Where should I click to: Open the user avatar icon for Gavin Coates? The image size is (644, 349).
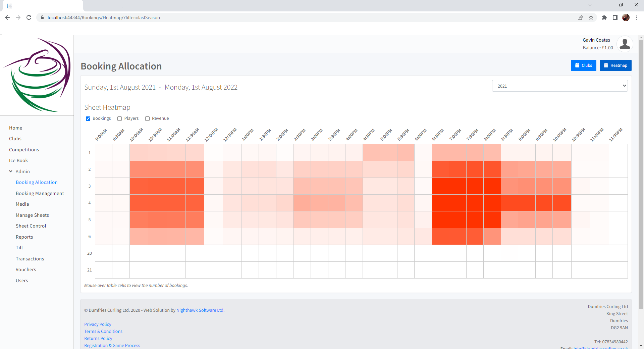click(x=625, y=44)
